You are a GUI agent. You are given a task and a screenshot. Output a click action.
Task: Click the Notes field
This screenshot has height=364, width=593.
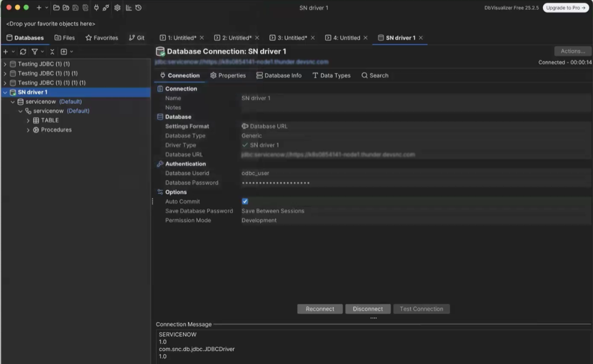pos(416,108)
